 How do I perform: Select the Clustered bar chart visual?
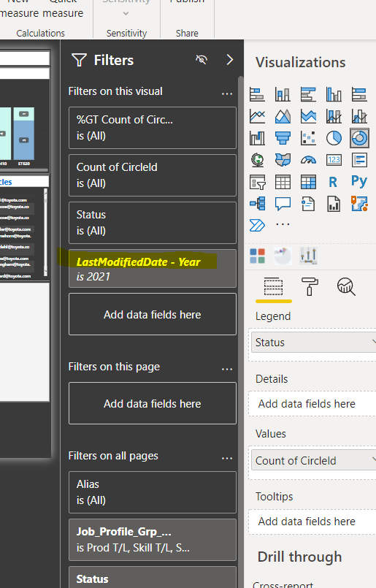click(x=308, y=94)
